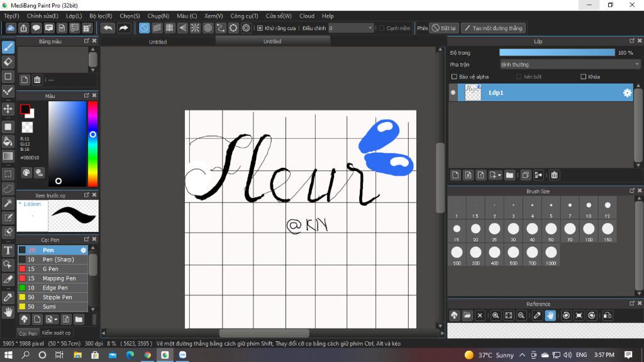Zoom in on Reference panel
Screen dimensions: 644x362
pyautogui.click(x=496, y=315)
